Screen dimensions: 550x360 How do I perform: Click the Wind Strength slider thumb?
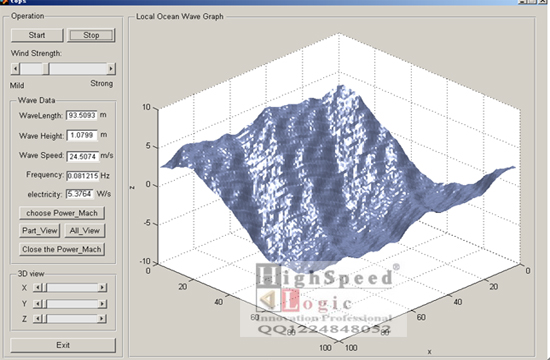[46, 68]
